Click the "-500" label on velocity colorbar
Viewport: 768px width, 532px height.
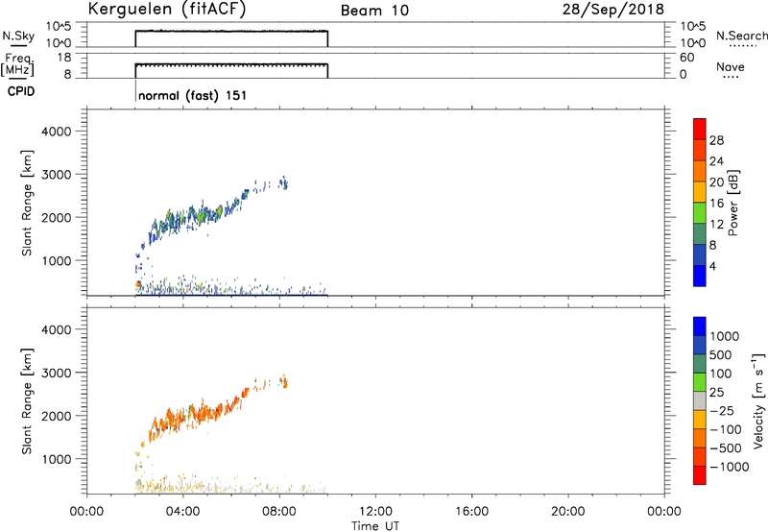726,447
